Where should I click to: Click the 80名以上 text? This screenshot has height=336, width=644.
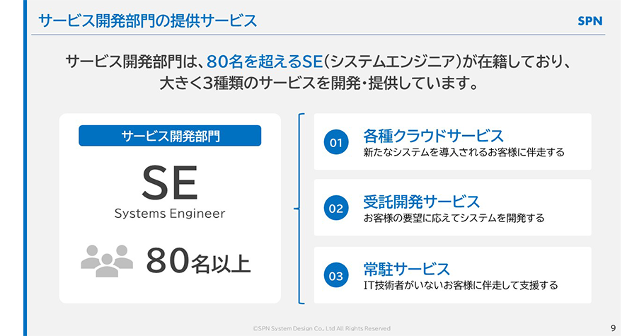tap(198, 261)
